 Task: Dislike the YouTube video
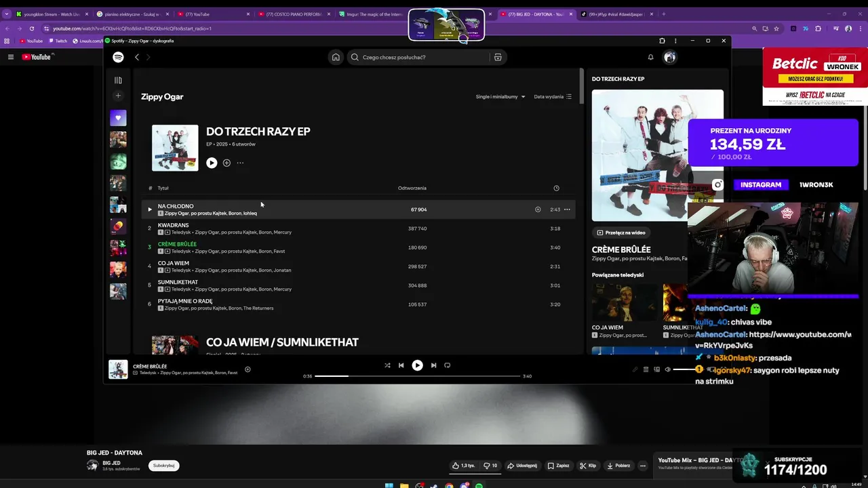490,466
